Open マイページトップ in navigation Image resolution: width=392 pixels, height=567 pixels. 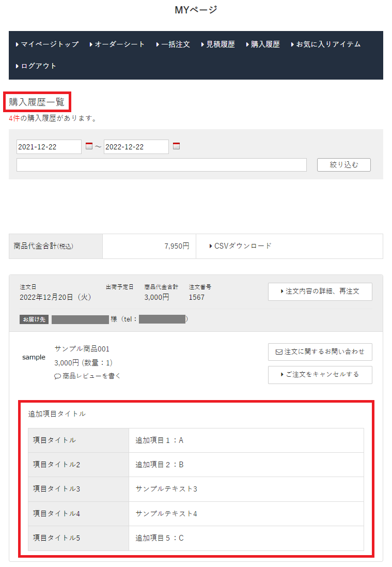[48, 44]
